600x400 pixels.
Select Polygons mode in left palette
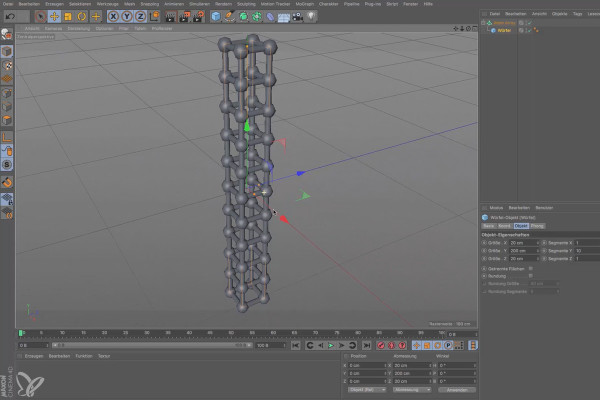[x=7, y=121]
